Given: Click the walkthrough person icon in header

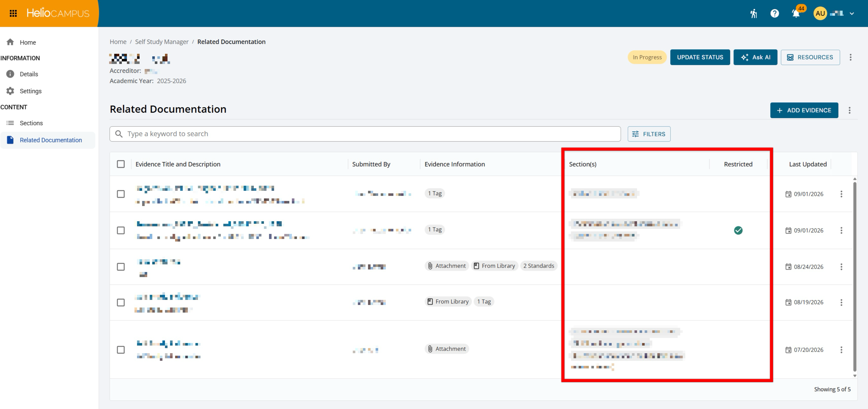Looking at the screenshot, I should [x=754, y=13].
